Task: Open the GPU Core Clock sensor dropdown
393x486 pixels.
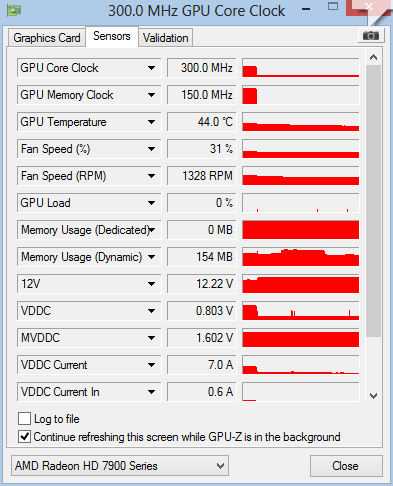Action: [x=151, y=68]
